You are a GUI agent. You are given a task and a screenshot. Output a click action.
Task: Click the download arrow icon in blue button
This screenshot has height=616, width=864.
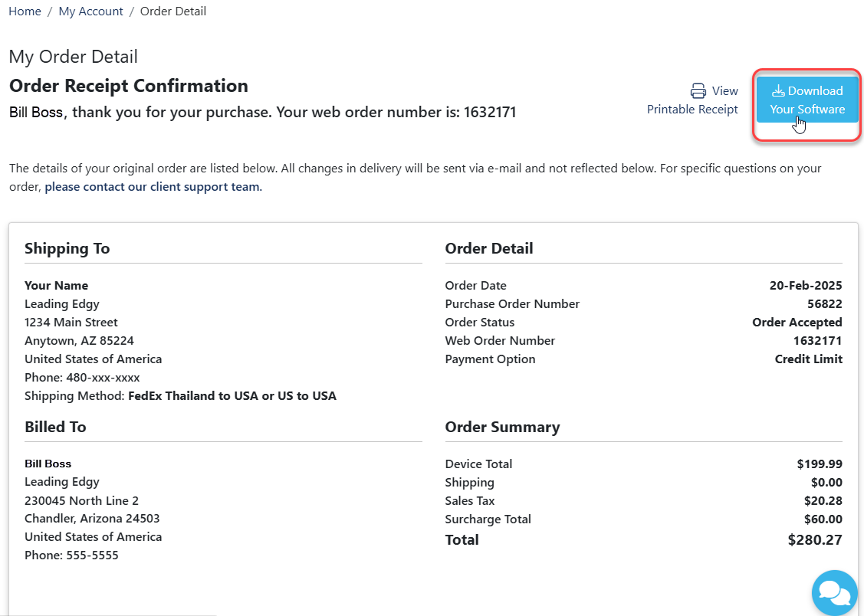[x=778, y=91]
